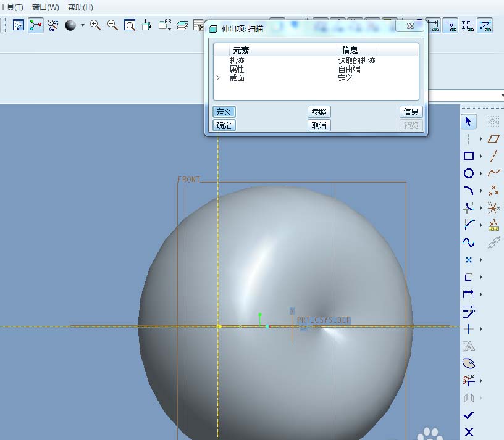Select the rectangle tool

469,156
